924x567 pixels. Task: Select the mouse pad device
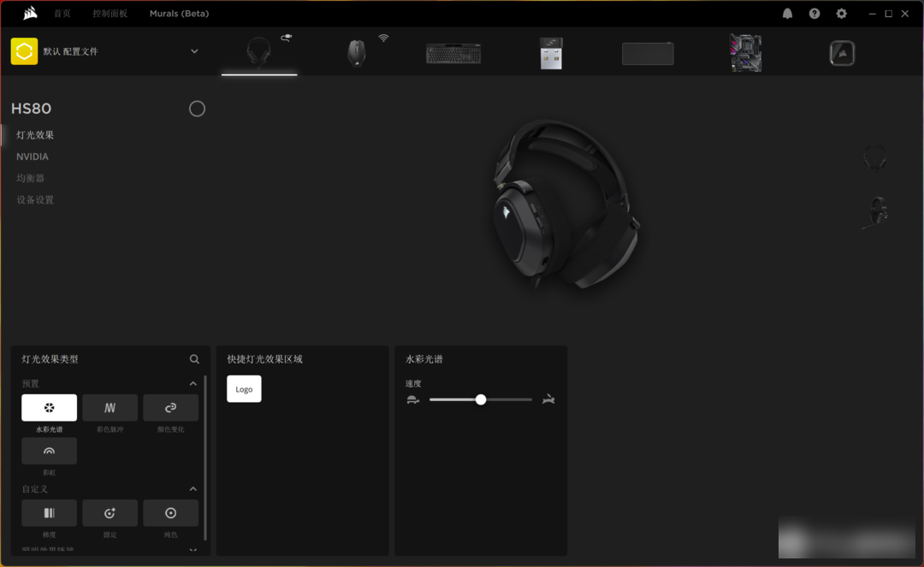(648, 54)
